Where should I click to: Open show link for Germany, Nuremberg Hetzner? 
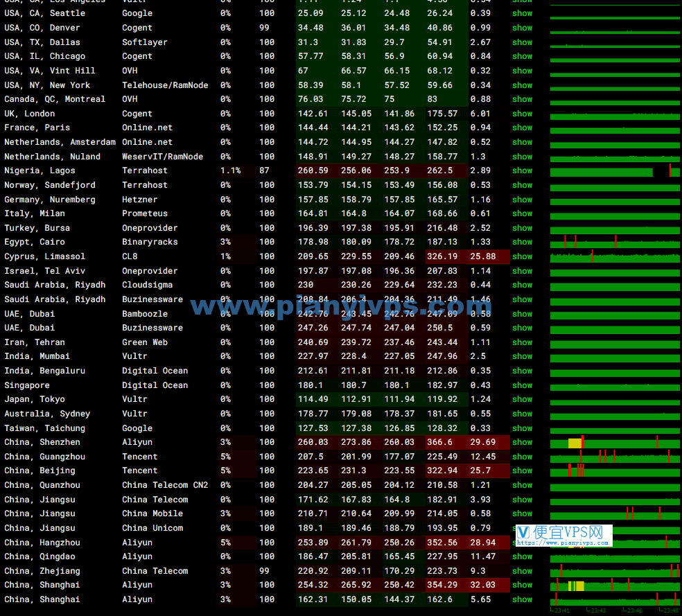522,200
